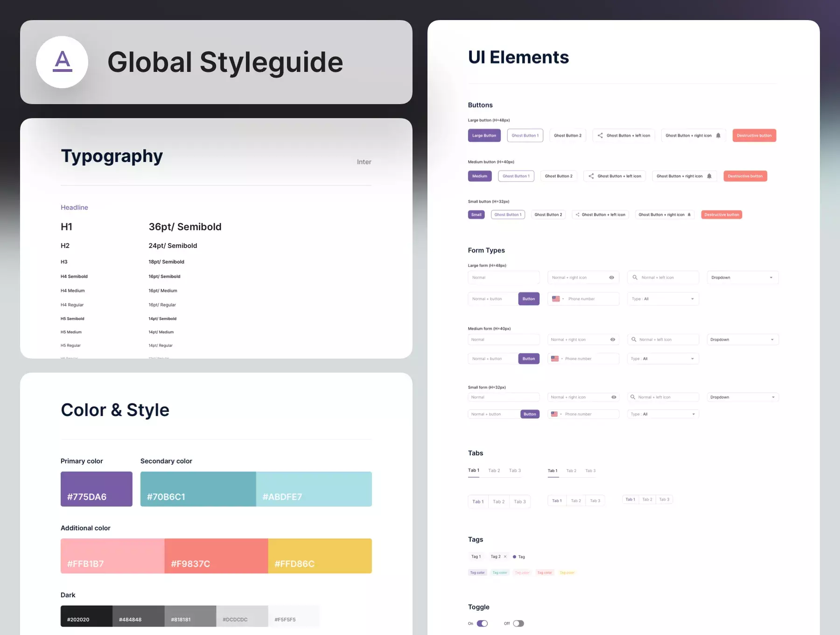Click the '24pt/ Semibold' text in the H2 row
Viewport: 840px width, 635px height.
pos(173,246)
